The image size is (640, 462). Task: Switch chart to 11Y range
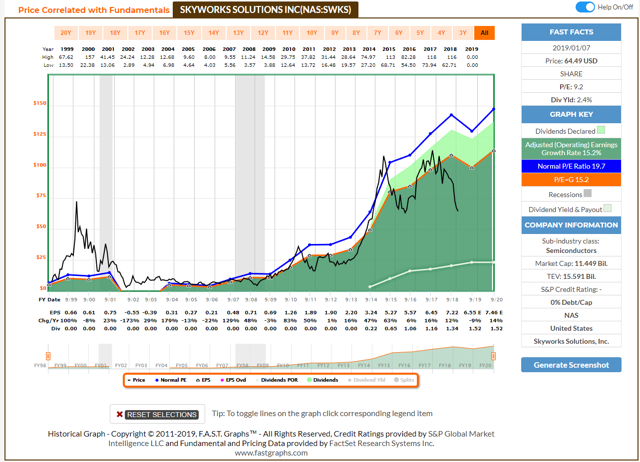287,33
